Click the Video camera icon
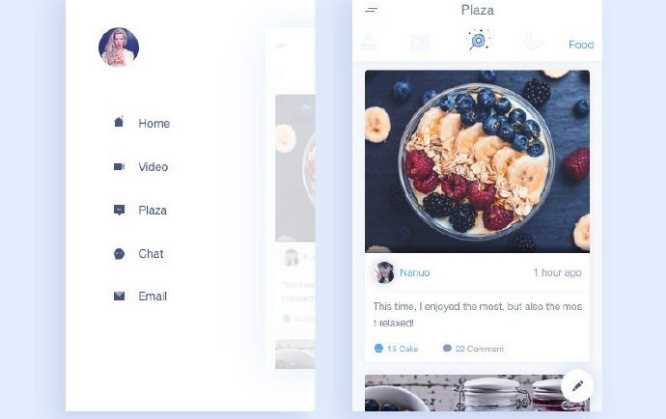 tap(119, 167)
